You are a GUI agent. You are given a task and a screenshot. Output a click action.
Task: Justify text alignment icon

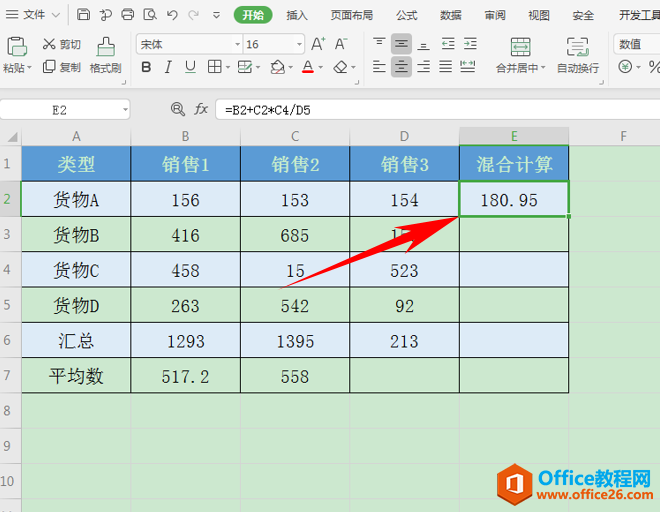click(445, 67)
